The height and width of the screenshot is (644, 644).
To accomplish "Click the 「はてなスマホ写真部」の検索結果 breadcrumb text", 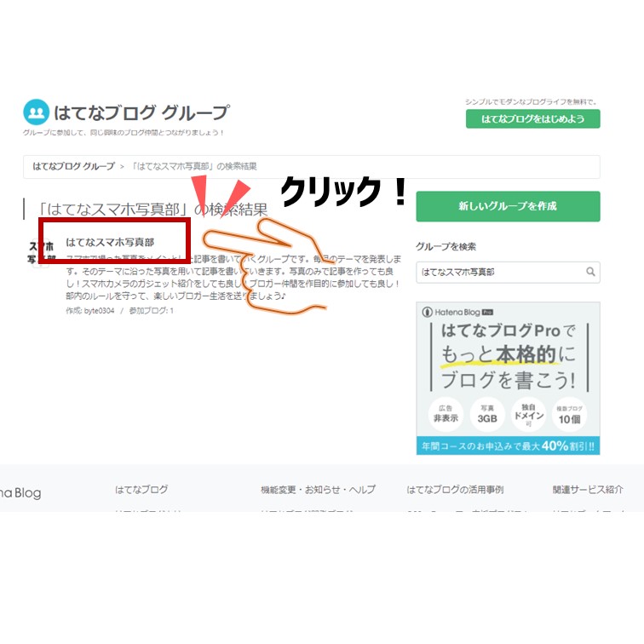I will pos(194,166).
